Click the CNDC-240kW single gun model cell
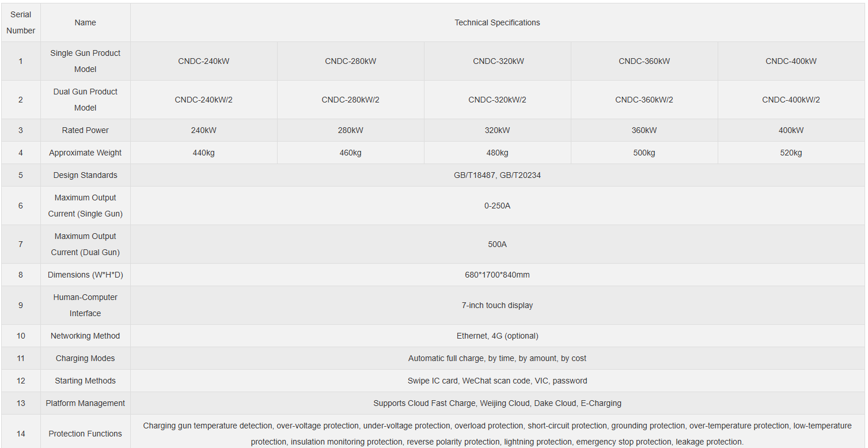The height and width of the screenshot is (448, 868). pos(204,61)
